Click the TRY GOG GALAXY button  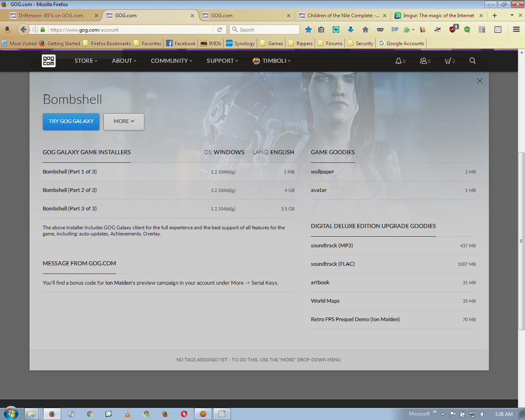point(71,121)
